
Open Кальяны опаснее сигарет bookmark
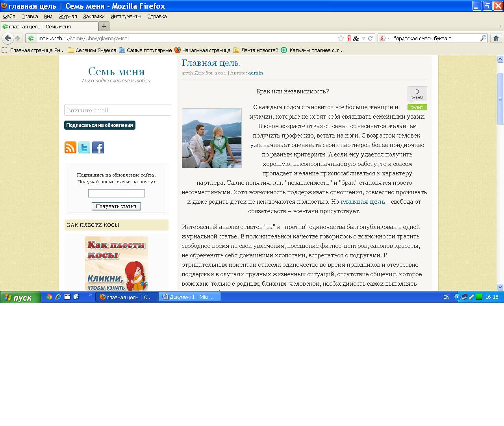[312, 50]
